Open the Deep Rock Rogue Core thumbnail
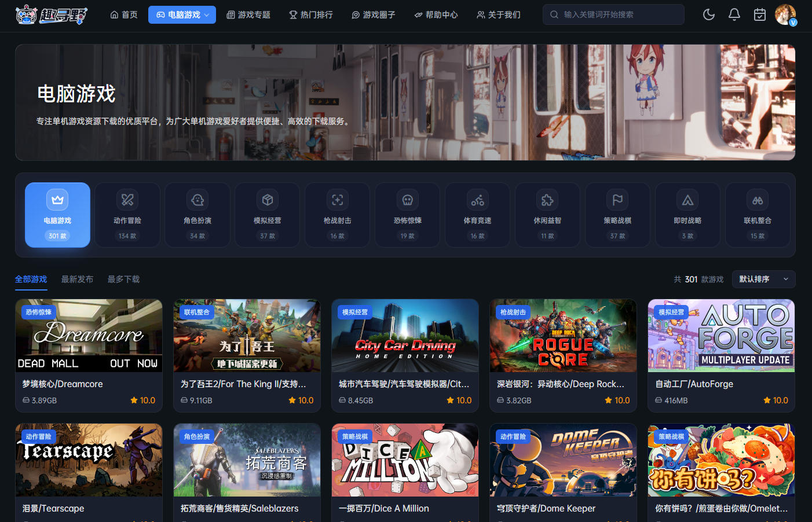The width and height of the screenshot is (812, 522). tap(563, 336)
